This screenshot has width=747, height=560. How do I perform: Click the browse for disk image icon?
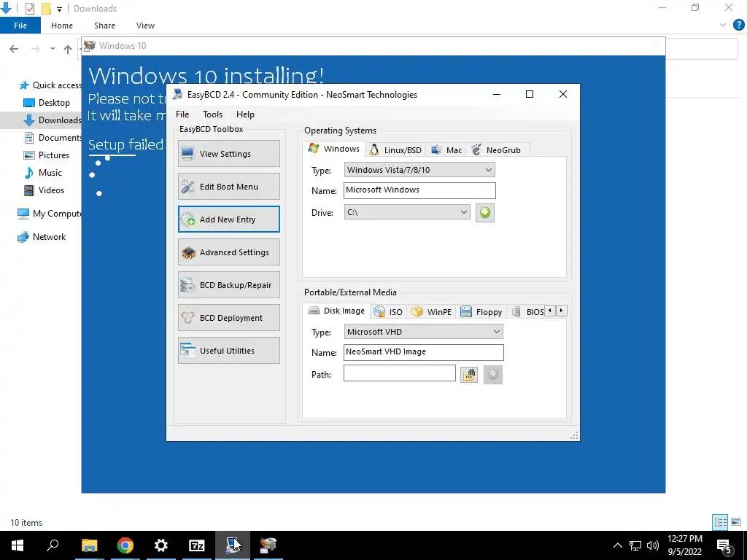[x=469, y=375]
